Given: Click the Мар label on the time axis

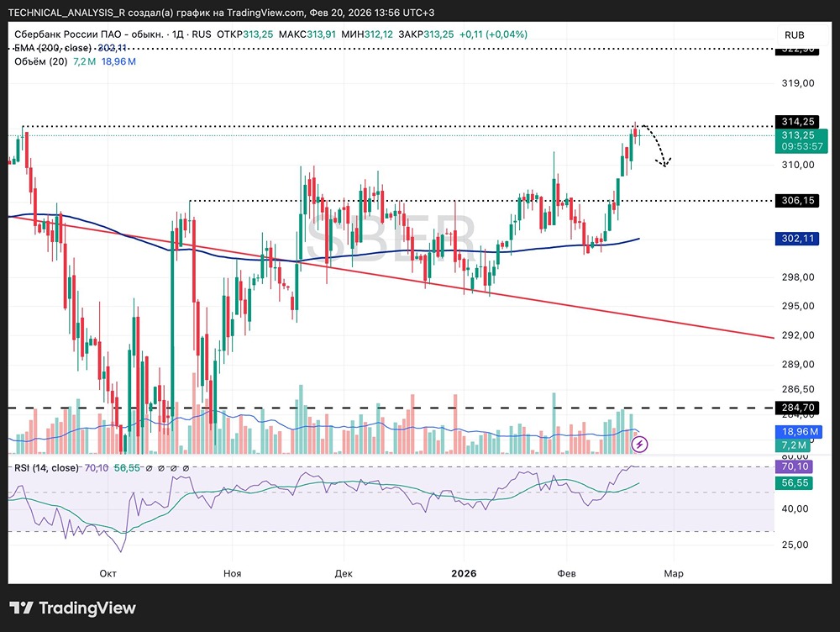Looking at the screenshot, I should pos(674,573).
